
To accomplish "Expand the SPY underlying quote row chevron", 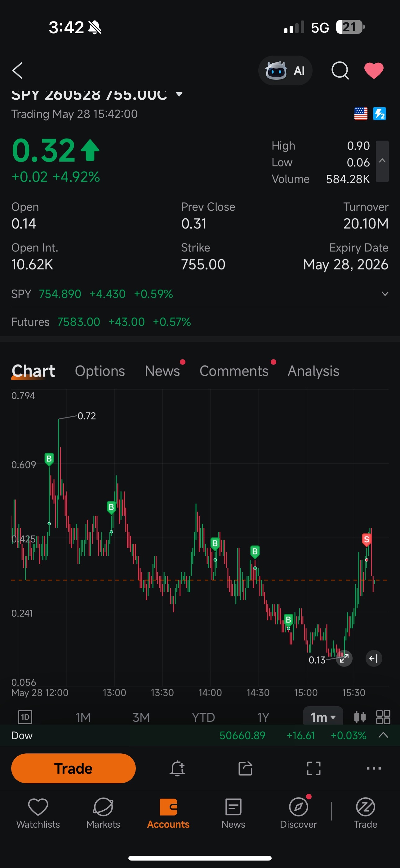I will (x=385, y=294).
